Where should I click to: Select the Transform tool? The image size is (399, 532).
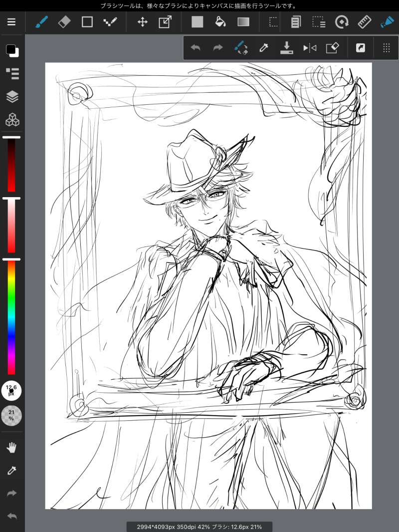[165, 22]
